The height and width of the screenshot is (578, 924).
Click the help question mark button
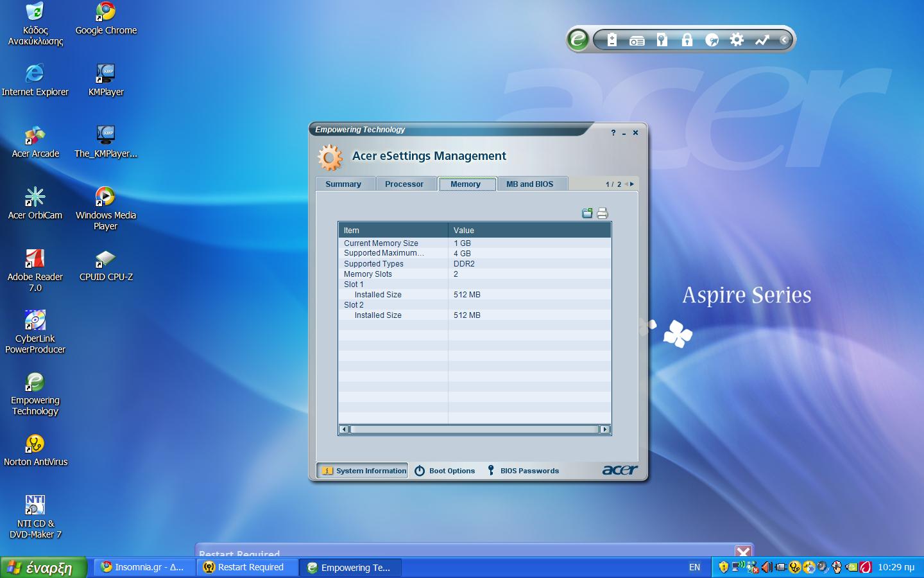click(x=613, y=133)
